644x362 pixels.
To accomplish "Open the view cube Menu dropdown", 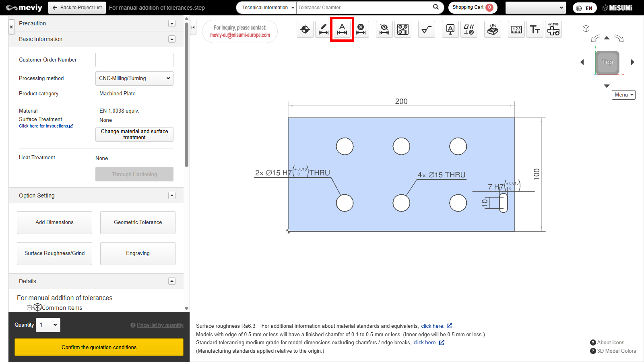I will click(x=623, y=95).
